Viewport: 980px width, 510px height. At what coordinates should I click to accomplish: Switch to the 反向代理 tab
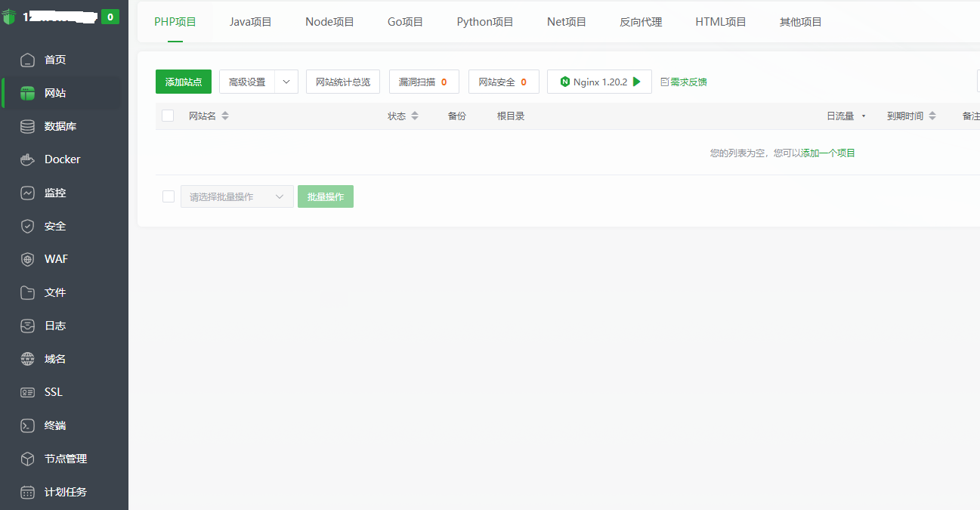pyautogui.click(x=640, y=21)
